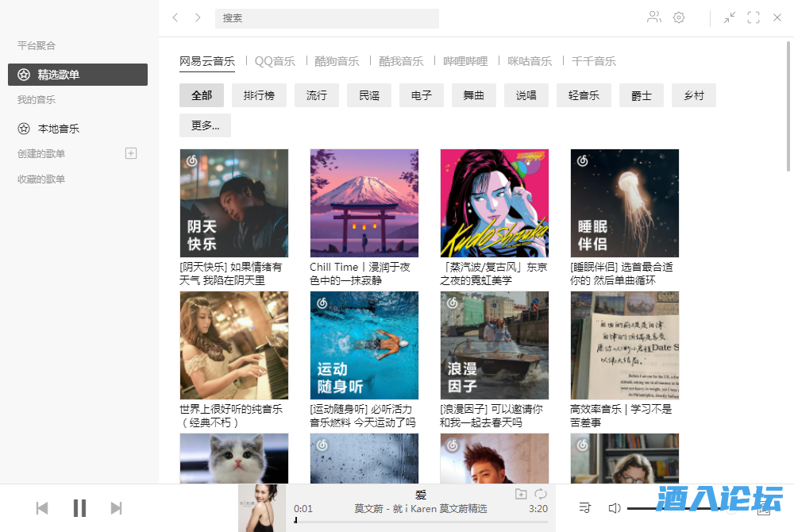Screen dimensions: 794x532
Task: Click the 本地音乐 sidebar icon
Action: pyautogui.click(x=24, y=129)
